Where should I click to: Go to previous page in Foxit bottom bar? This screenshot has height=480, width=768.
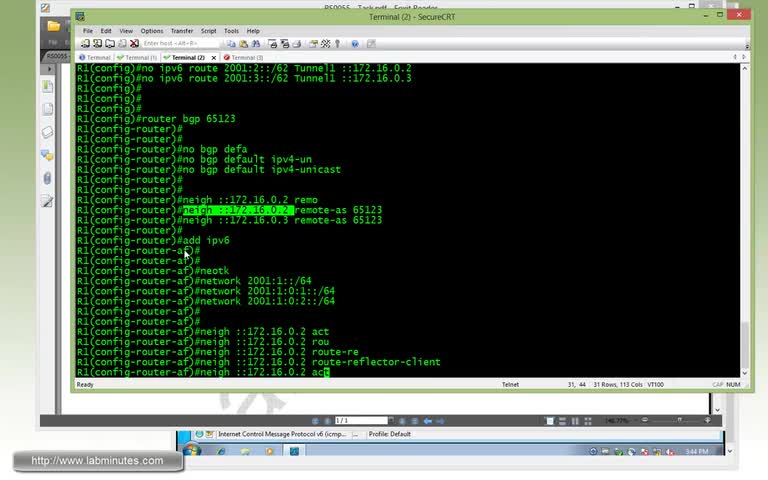[x=327, y=421]
